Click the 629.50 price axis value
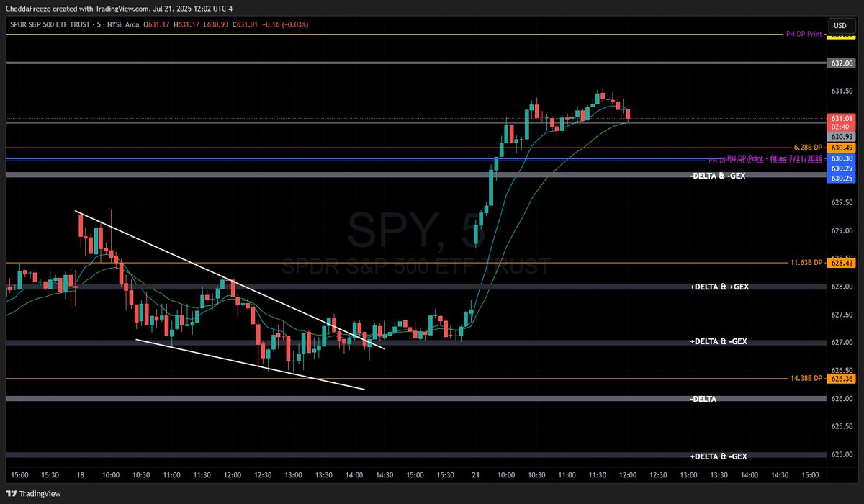864x504 pixels. [842, 203]
